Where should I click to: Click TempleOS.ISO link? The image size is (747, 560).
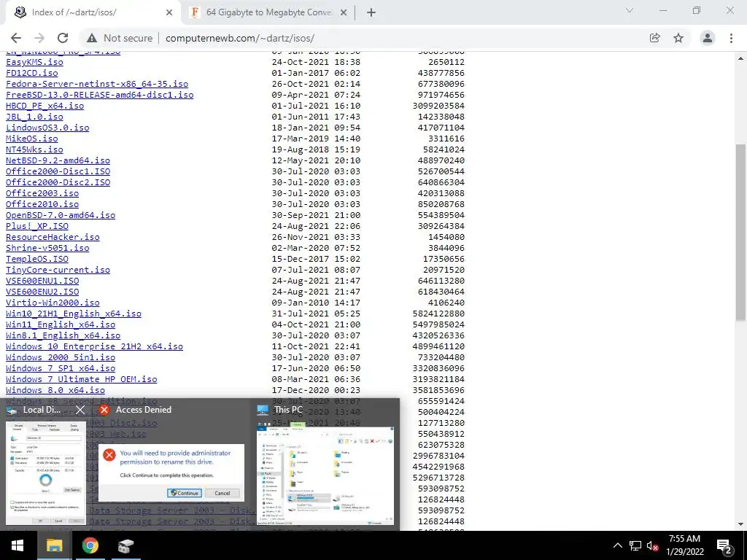pyautogui.click(x=36, y=259)
